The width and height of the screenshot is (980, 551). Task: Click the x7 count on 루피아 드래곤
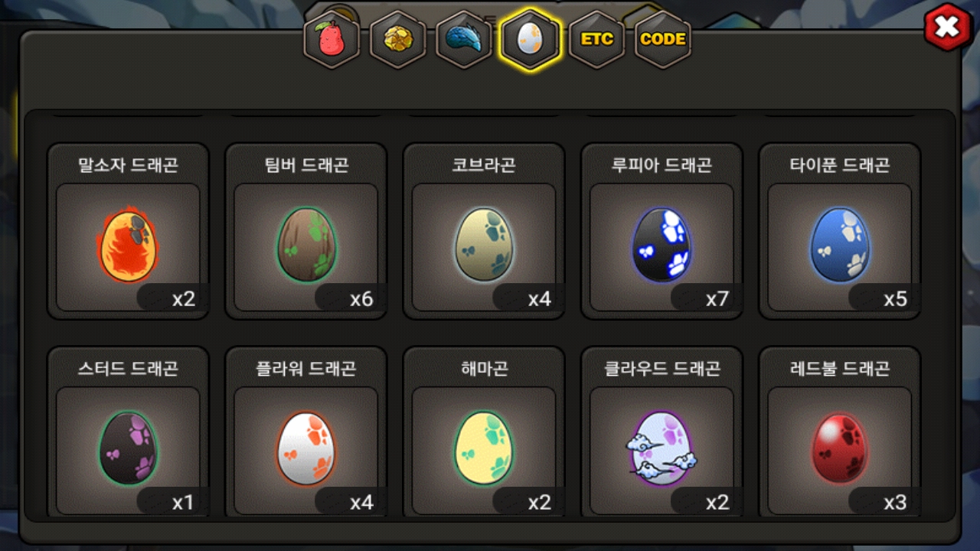pos(717,298)
